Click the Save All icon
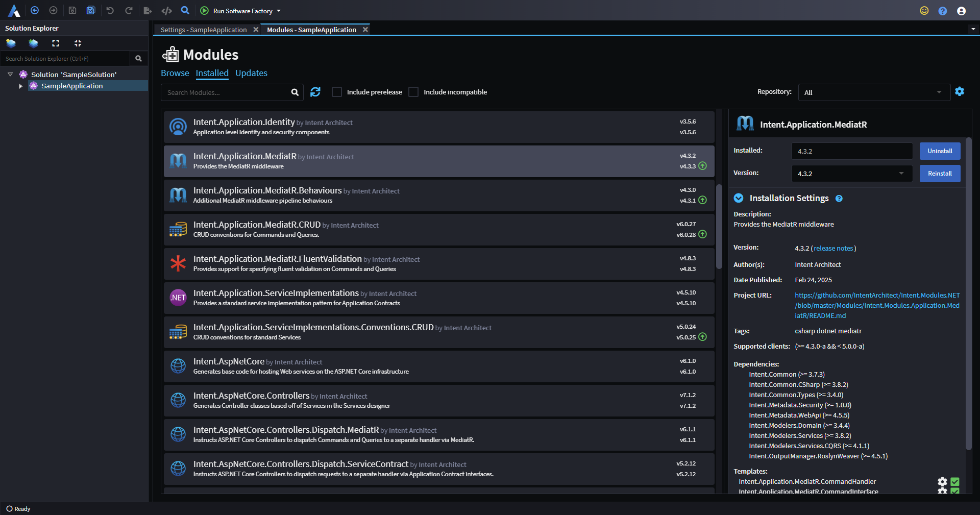 click(91, 10)
